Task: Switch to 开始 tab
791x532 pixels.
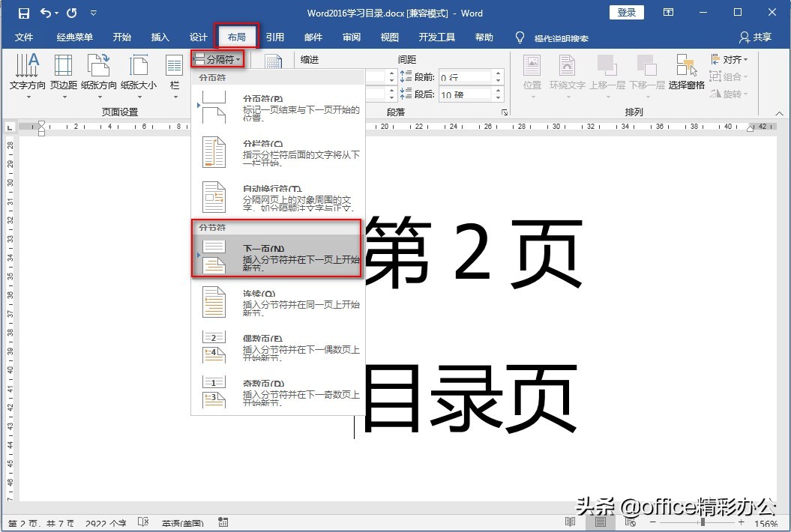Action: (121, 37)
